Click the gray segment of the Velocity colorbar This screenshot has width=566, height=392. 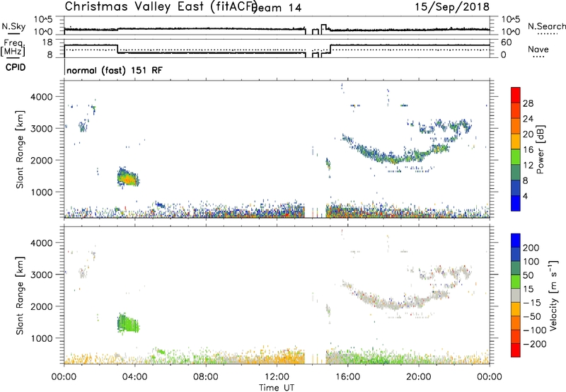516,295
